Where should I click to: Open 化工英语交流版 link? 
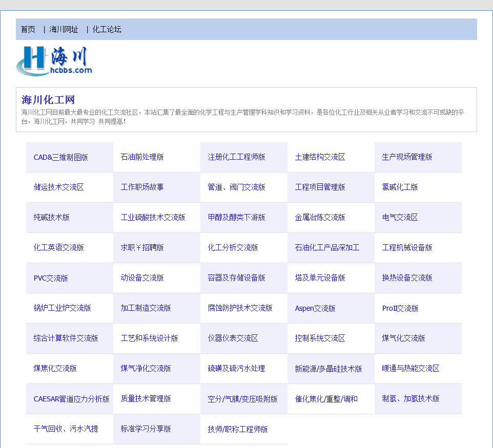click(x=58, y=248)
